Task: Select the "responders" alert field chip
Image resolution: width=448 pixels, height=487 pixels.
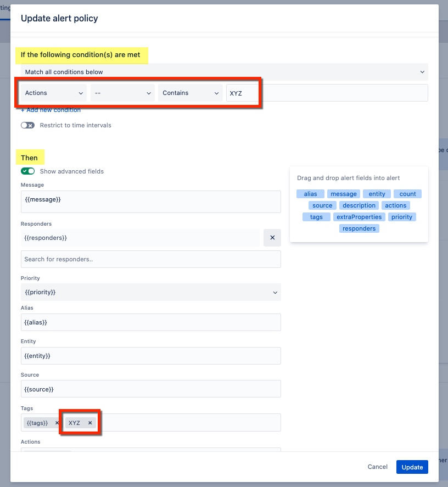Action: [359, 228]
